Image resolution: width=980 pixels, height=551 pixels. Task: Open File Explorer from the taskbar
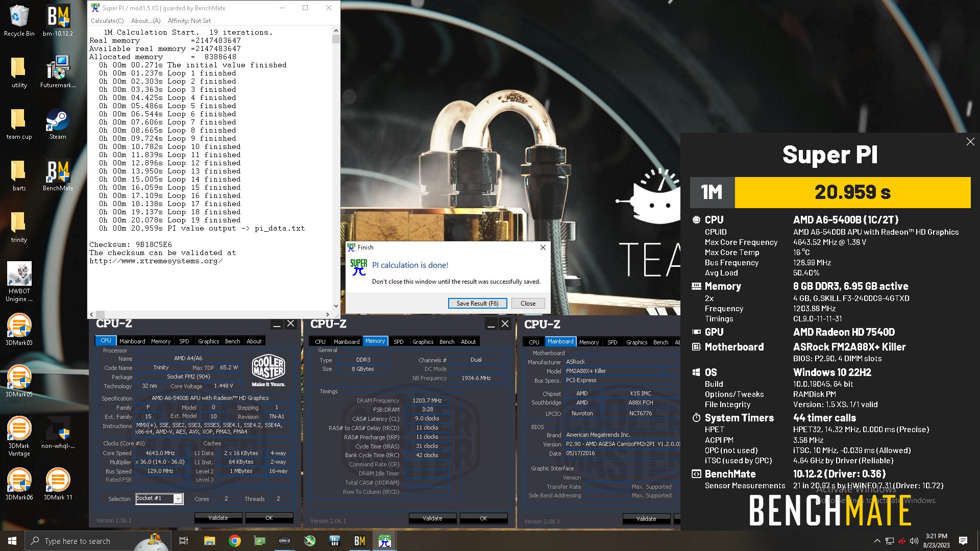(209, 541)
